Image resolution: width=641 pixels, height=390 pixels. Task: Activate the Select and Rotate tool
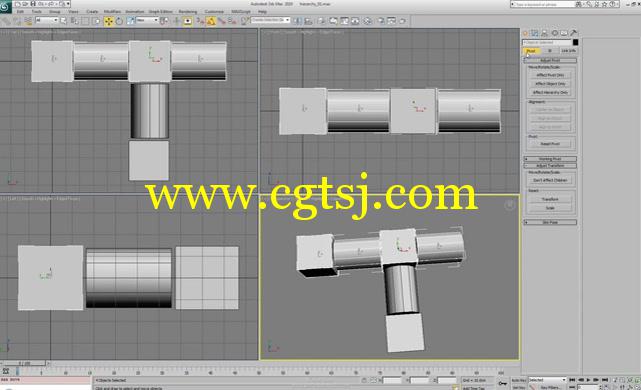click(119, 21)
